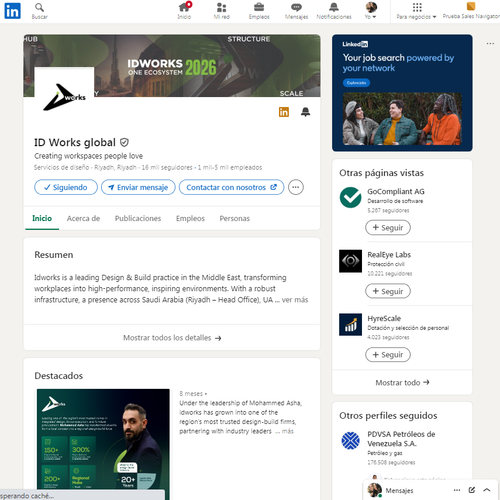This screenshot has height=500, width=500.
Task: Click the verified shield badge next to ID Works global
Action: 124,143
